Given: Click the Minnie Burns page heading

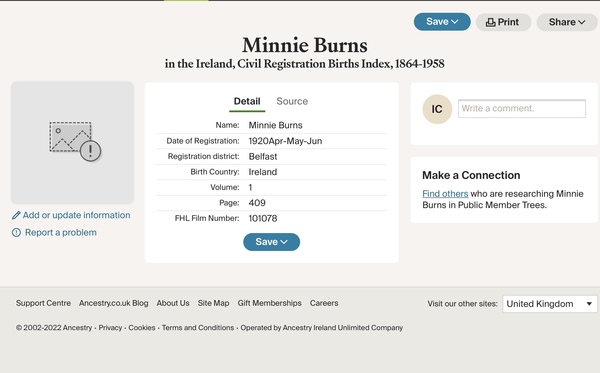Looking at the screenshot, I should tap(305, 45).
